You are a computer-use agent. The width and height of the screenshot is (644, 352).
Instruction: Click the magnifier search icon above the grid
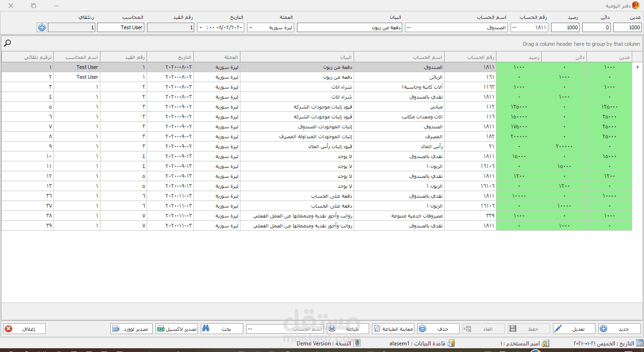point(8,43)
